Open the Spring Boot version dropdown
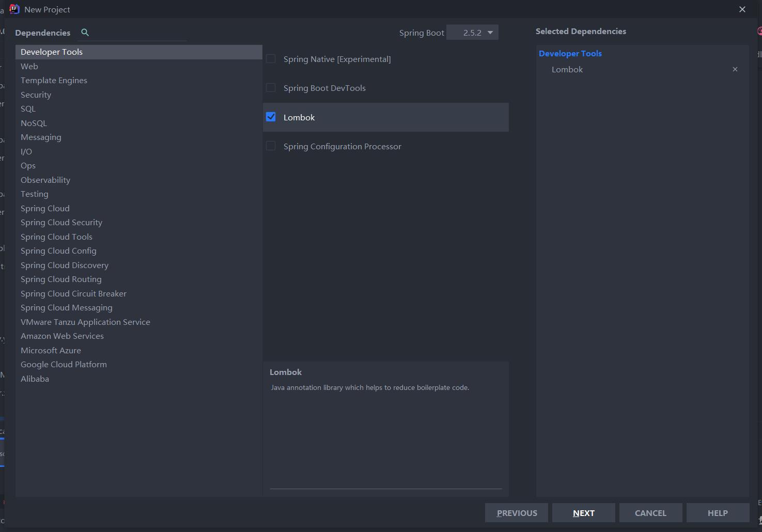Image resolution: width=762 pixels, height=532 pixels. coord(472,33)
